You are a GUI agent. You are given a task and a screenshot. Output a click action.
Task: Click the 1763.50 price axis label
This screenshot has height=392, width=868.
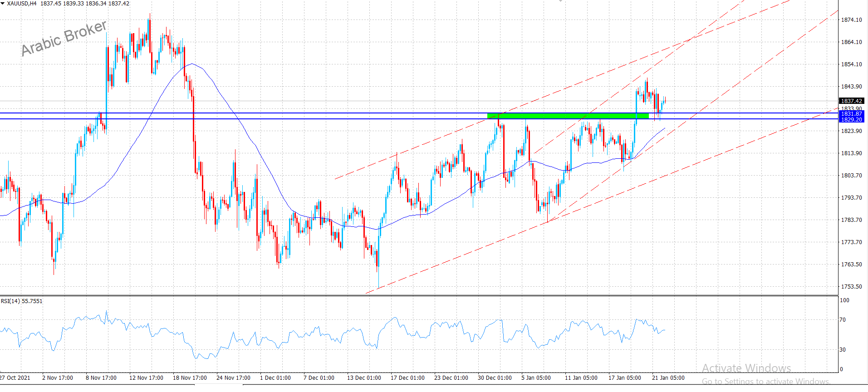coord(852,265)
